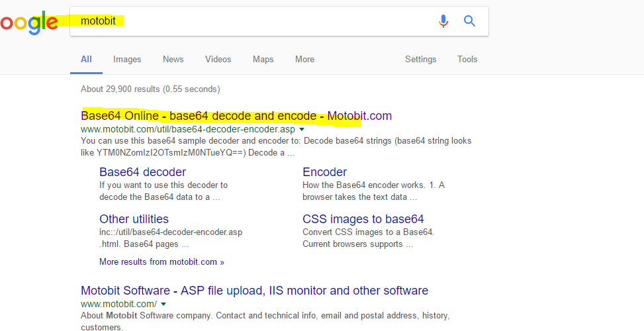Click More results from motobit.com
The width and height of the screenshot is (644, 331).
pyautogui.click(x=161, y=261)
